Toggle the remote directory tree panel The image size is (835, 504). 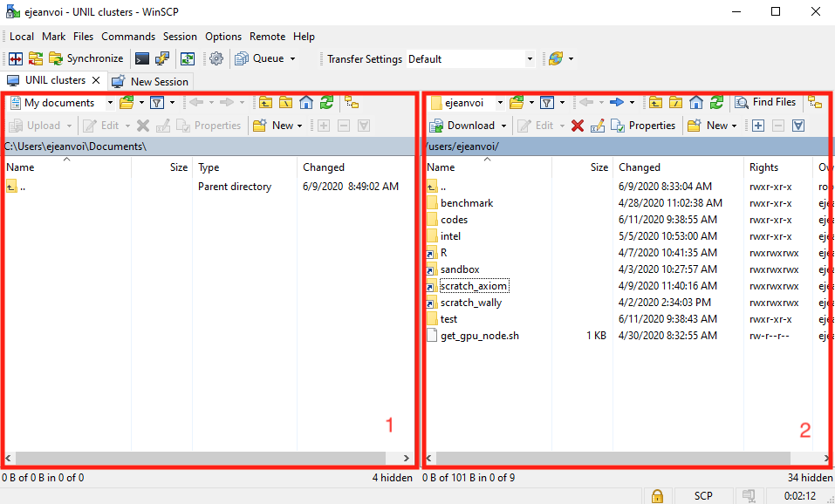pyautogui.click(x=815, y=103)
